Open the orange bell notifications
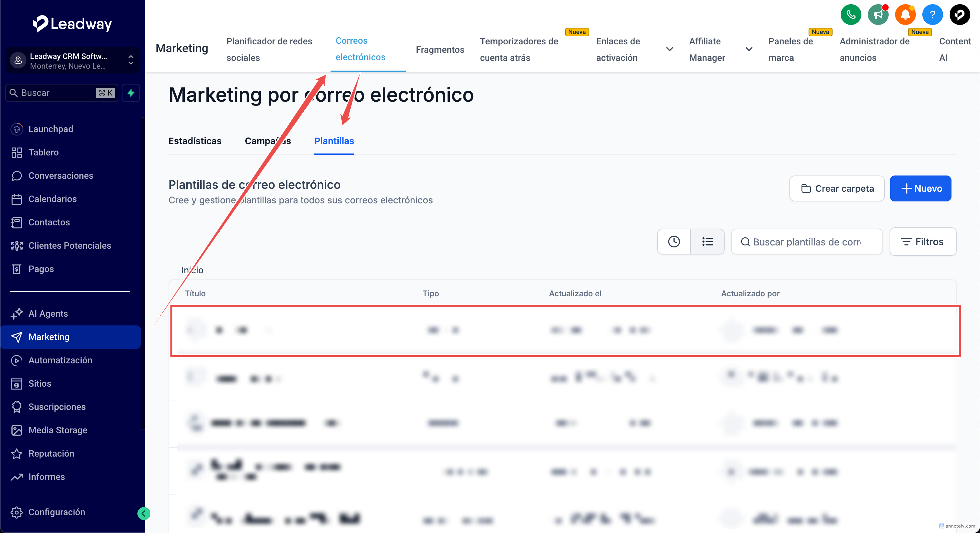The width and height of the screenshot is (980, 533). 905,15
